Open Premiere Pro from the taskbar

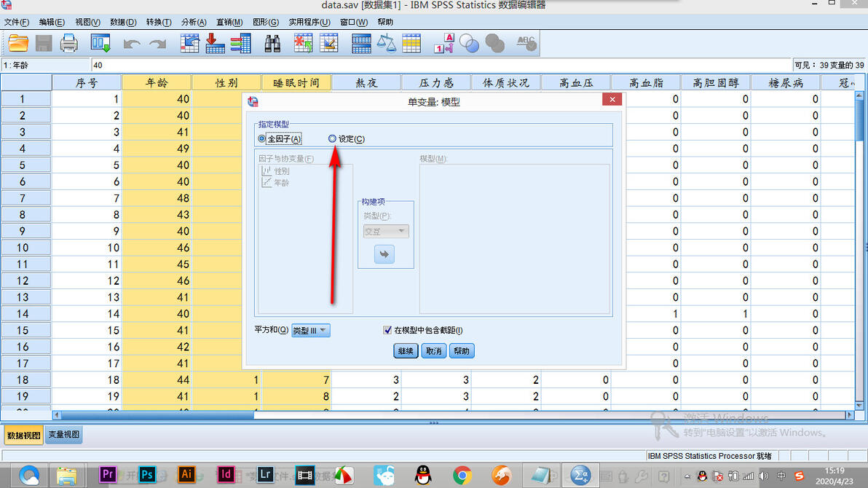click(x=107, y=475)
